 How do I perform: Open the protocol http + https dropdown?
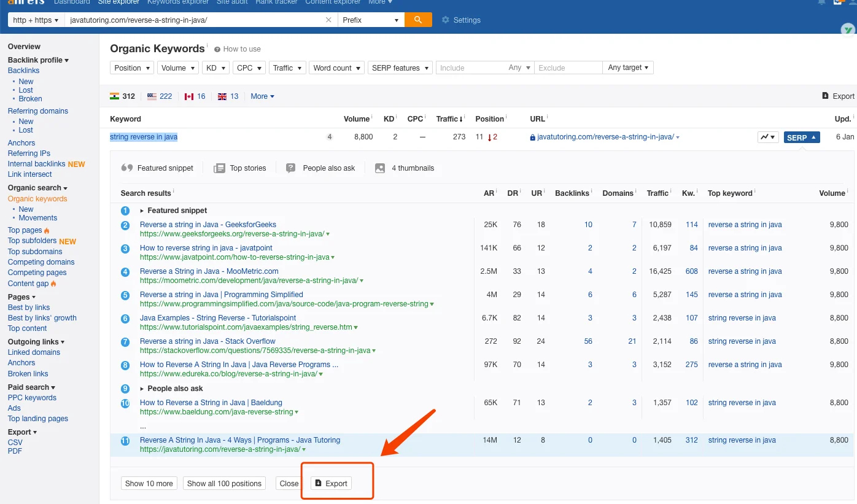(x=36, y=20)
